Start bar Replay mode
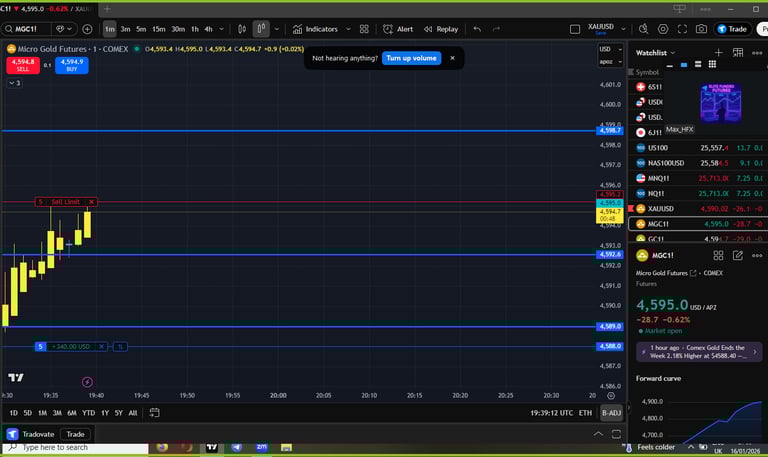This screenshot has width=768, height=457. pyautogui.click(x=441, y=29)
